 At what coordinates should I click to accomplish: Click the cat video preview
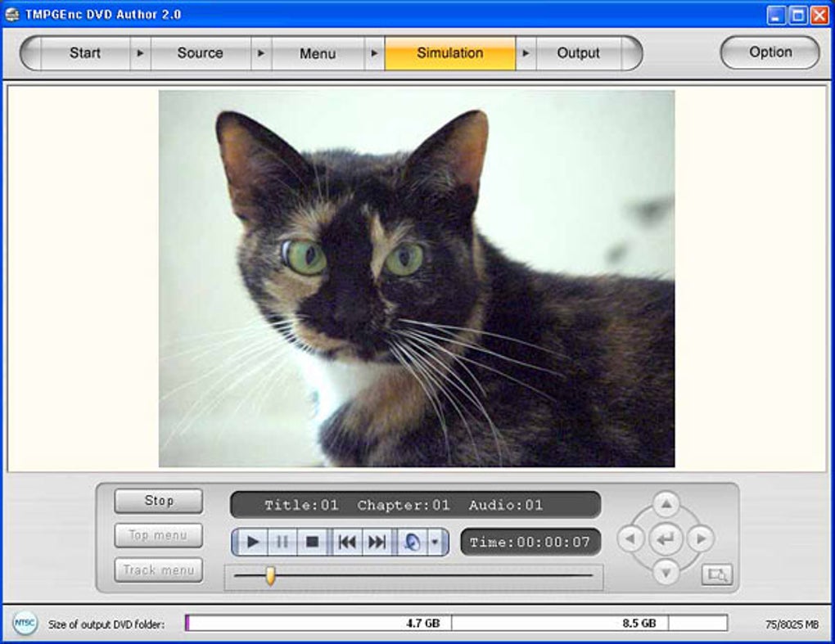tap(417, 278)
